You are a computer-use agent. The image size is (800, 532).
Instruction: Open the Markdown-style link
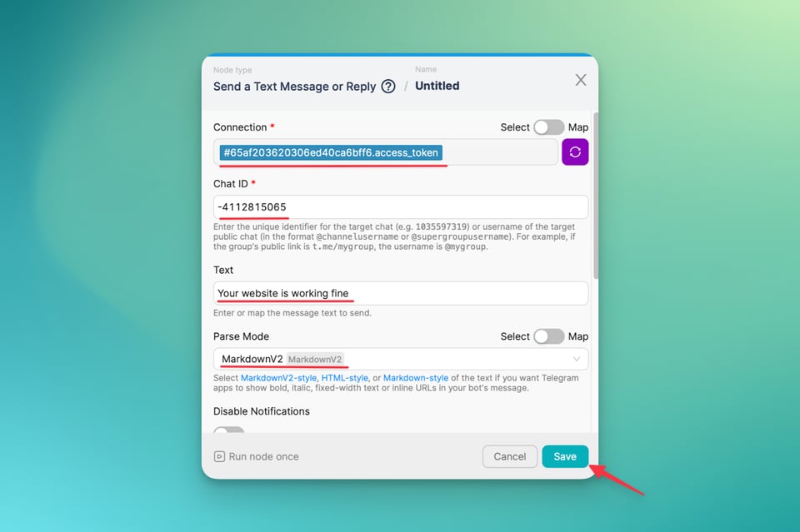click(416, 378)
